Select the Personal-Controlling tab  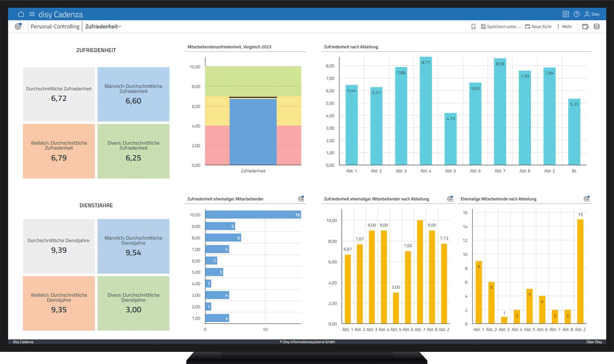click(x=55, y=26)
